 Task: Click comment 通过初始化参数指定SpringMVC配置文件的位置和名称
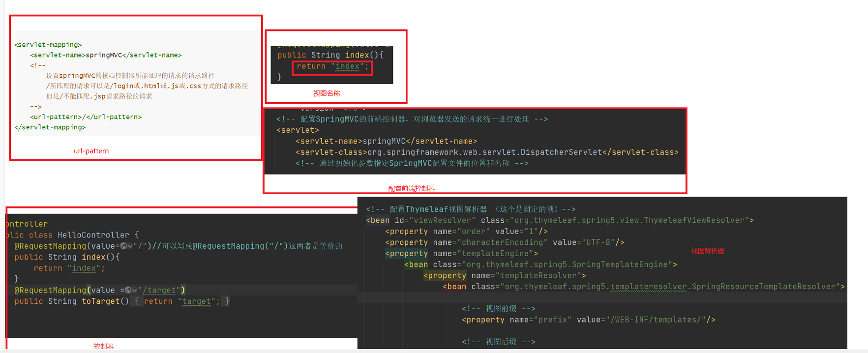click(x=412, y=163)
